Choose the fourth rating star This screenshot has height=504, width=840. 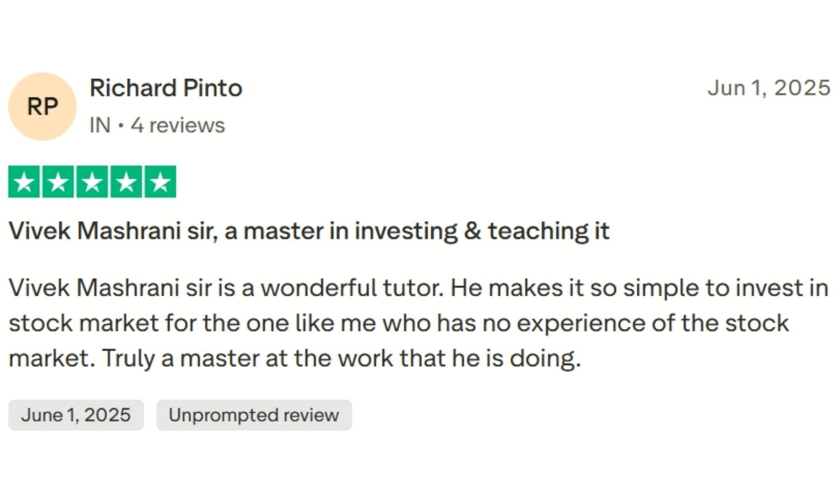click(x=127, y=182)
